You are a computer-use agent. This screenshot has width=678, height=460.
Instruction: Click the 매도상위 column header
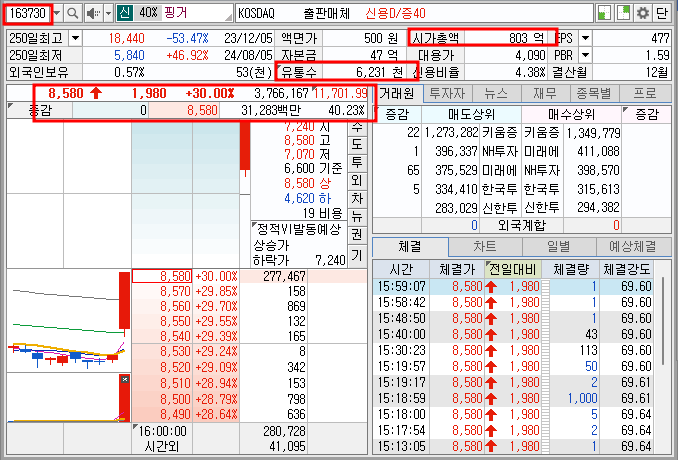point(471,115)
